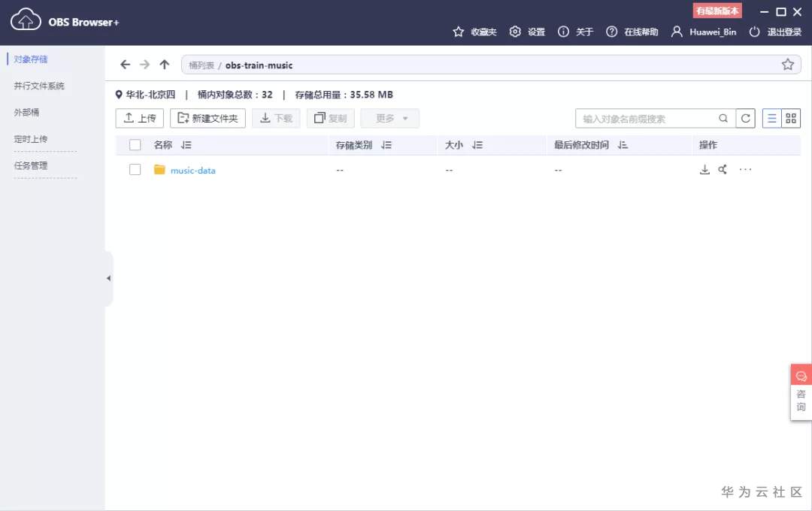Go back with the left arrow
812x511 pixels.
pos(126,64)
